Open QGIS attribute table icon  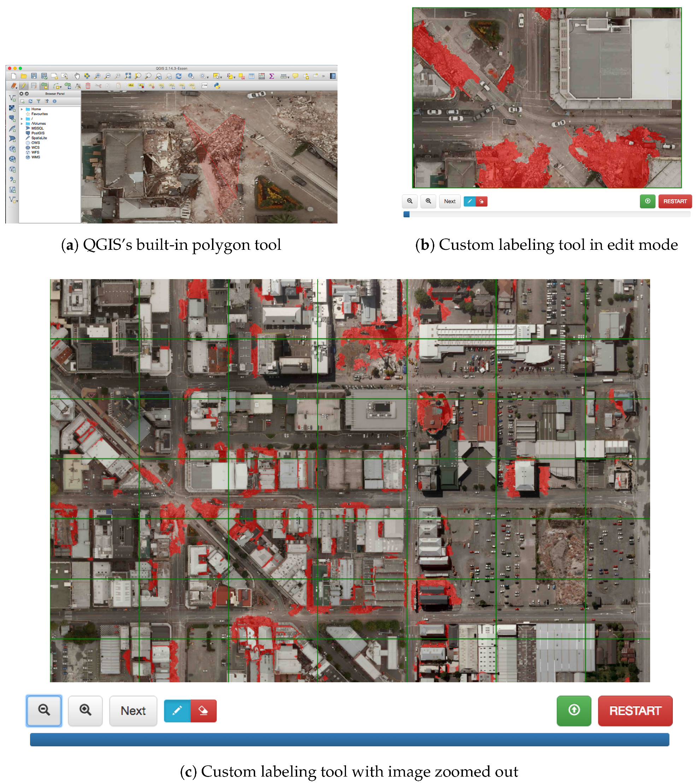pos(252,76)
